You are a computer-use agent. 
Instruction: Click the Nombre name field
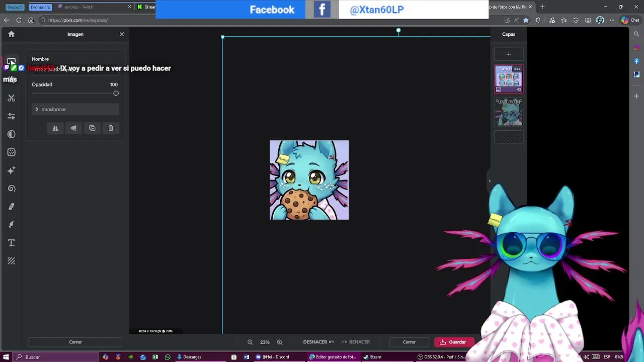[75, 69]
